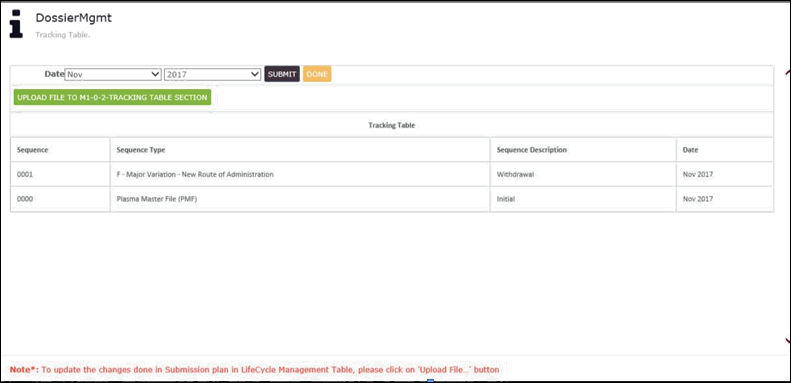791x383 pixels.
Task: Select the Initial description cell
Action: (583, 199)
